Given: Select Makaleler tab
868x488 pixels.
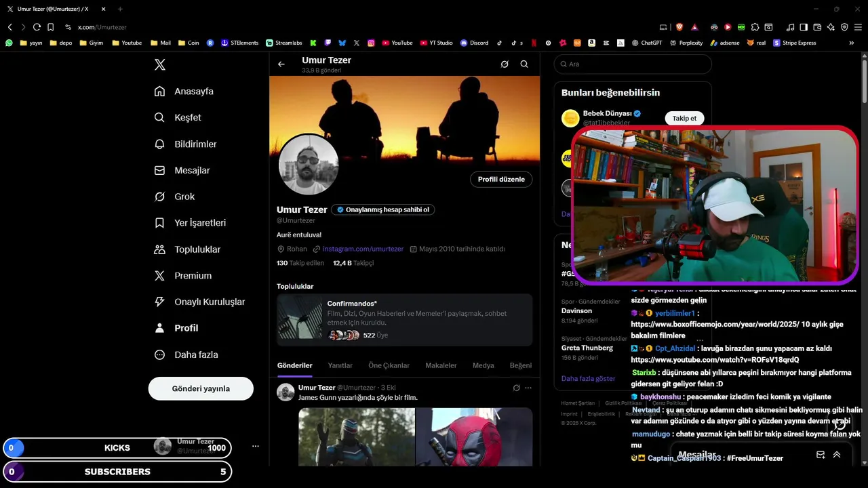Looking at the screenshot, I should (441, 365).
